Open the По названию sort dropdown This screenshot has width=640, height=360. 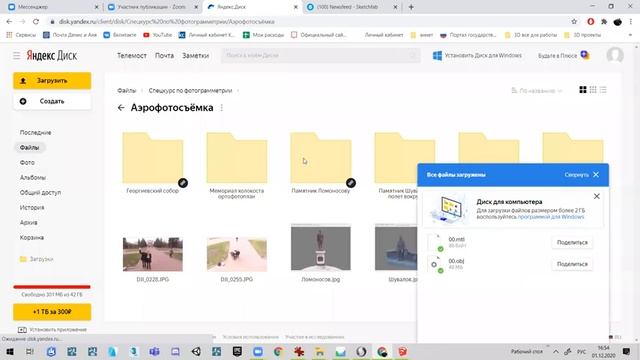tap(537, 91)
